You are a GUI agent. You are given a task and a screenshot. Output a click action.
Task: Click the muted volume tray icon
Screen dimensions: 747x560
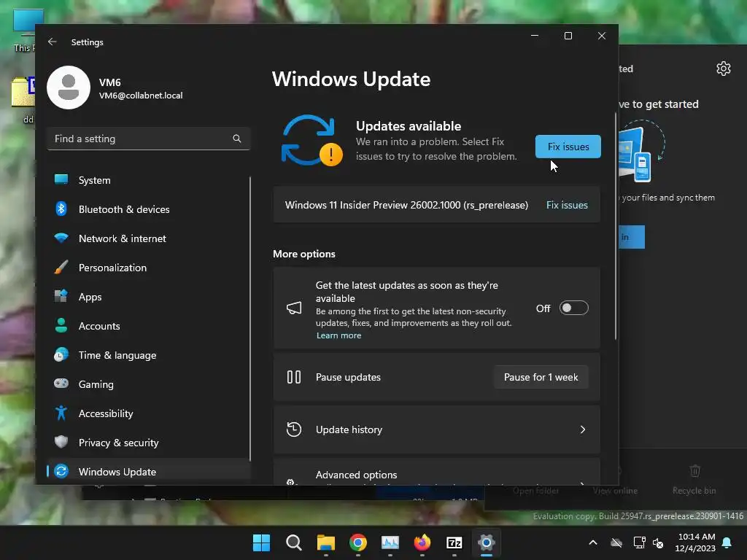click(659, 542)
